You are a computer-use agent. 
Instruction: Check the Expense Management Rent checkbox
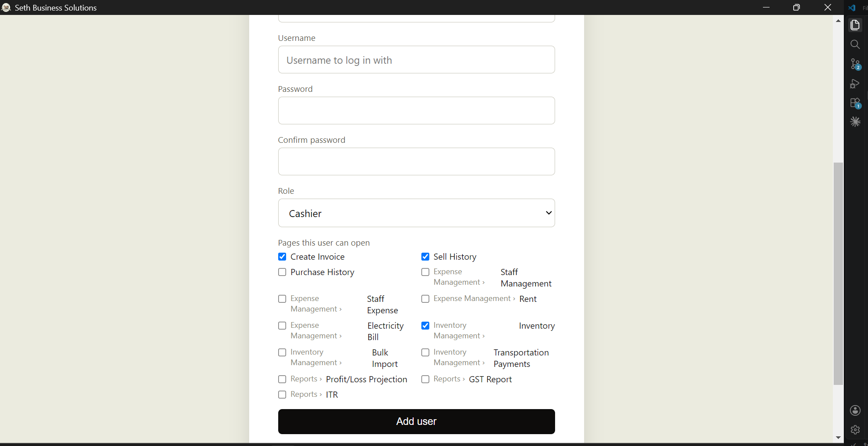(425, 299)
